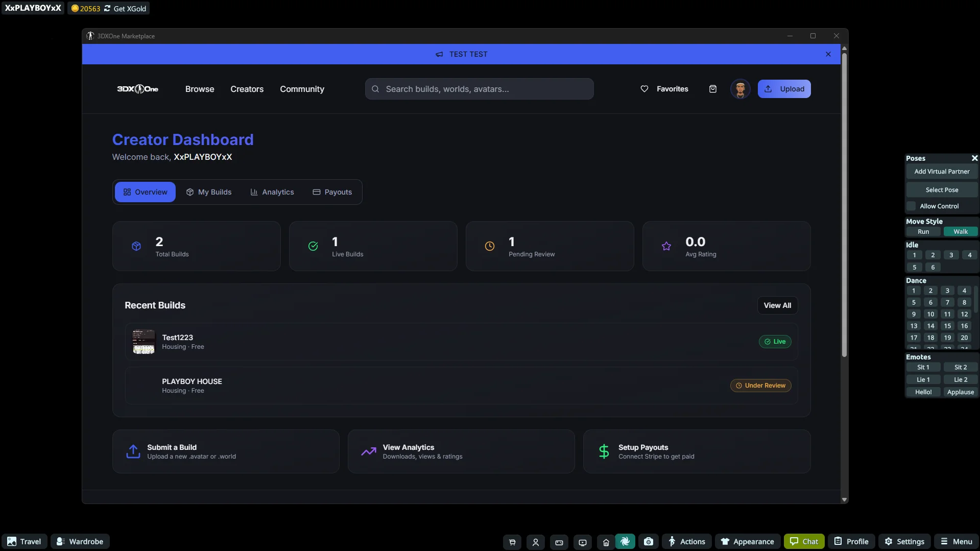Play the Sit 1 emote

coord(923,367)
